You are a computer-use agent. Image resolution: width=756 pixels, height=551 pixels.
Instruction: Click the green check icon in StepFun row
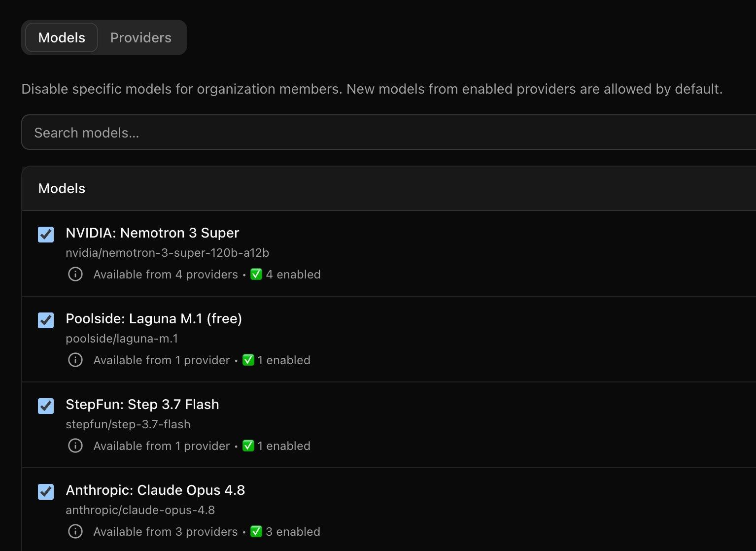tap(248, 446)
